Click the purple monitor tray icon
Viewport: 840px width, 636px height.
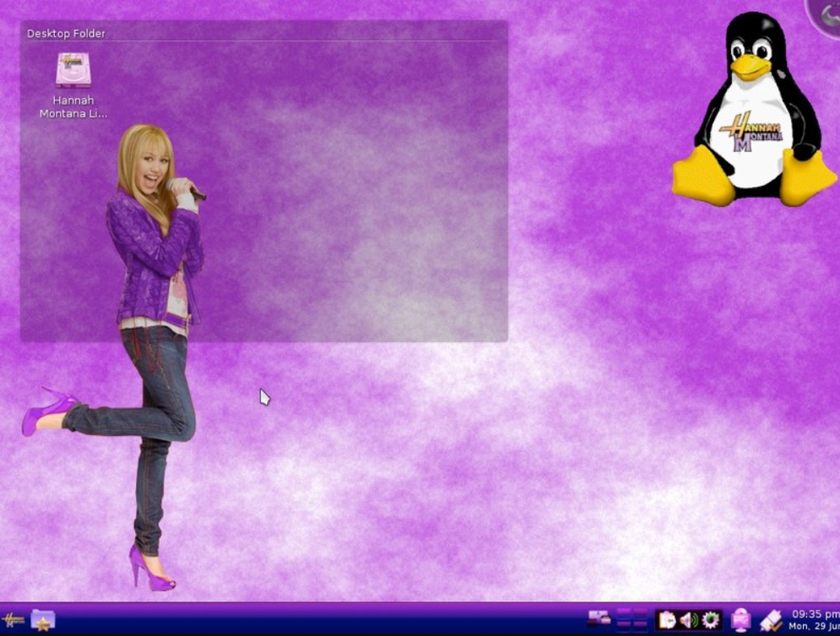click(739, 618)
